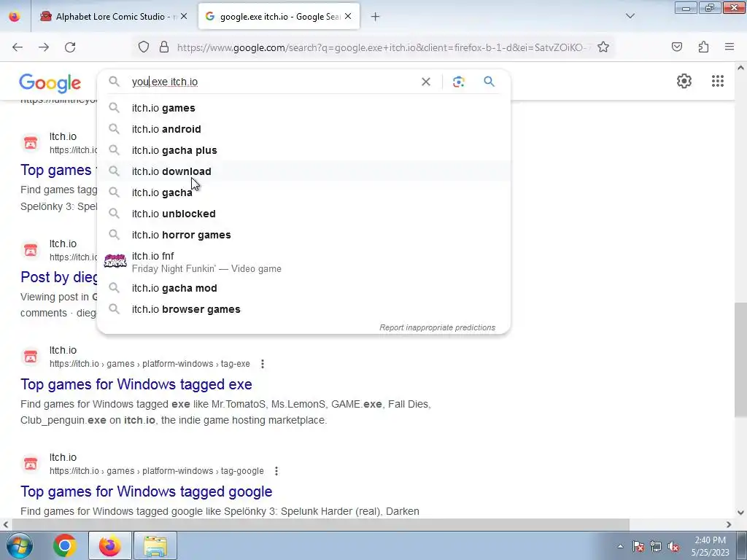
Task: Submit search with blue magnifier button
Action: 489,82
